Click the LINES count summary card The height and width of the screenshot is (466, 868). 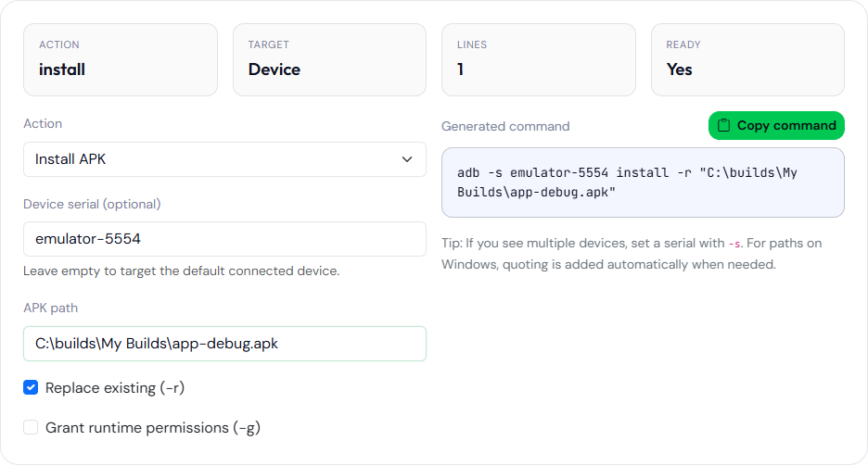point(539,59)
